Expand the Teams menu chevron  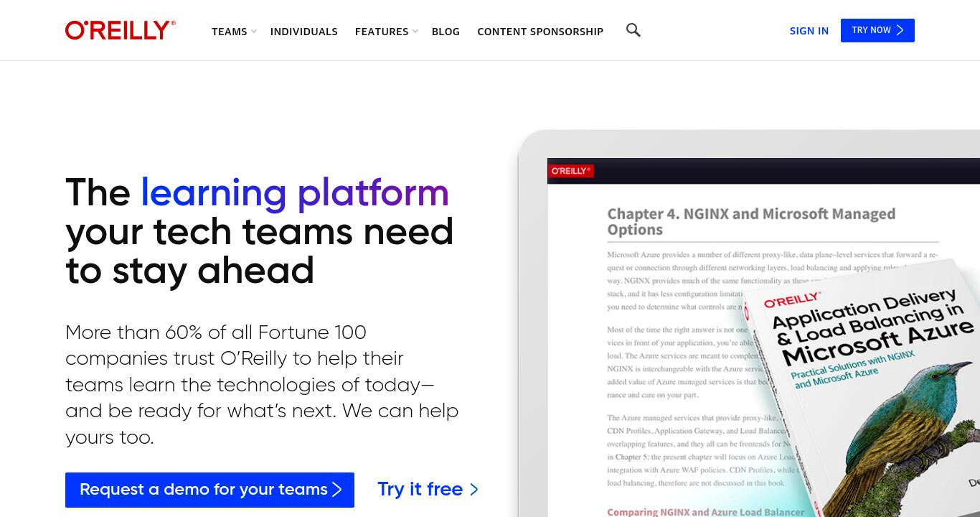click(x=254, y=32)
